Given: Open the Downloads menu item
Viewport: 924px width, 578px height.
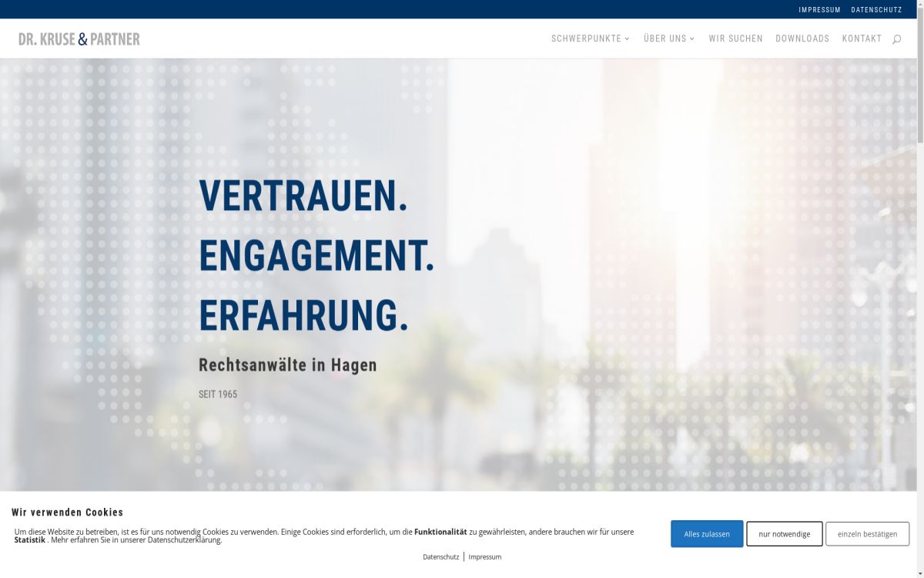Looking at the screenshot, I should pos(802,39).
